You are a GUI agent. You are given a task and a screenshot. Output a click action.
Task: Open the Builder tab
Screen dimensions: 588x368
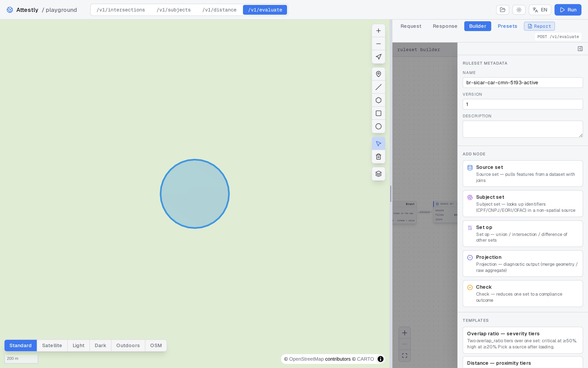(x=478, y=26)
